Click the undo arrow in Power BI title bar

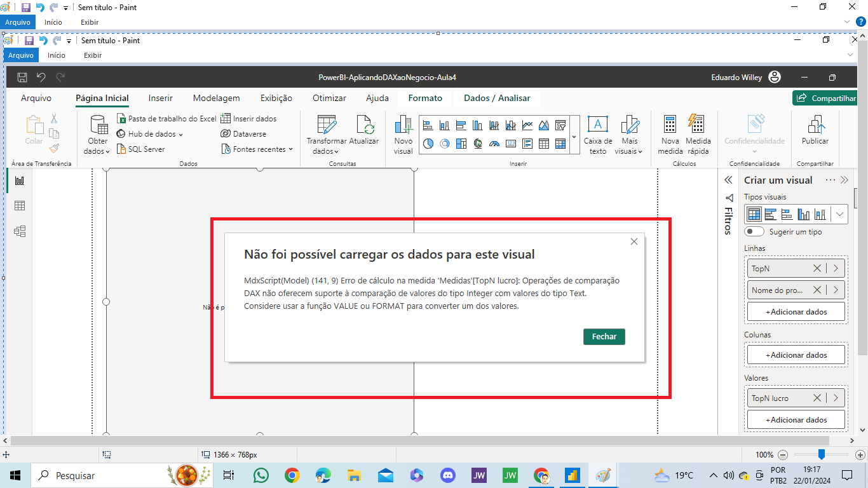click(x=41, y=78)
